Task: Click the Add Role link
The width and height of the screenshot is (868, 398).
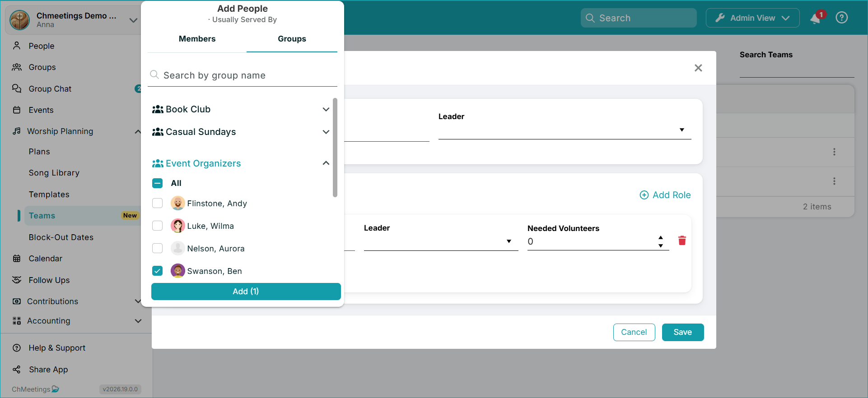Action: coord(665,195)
